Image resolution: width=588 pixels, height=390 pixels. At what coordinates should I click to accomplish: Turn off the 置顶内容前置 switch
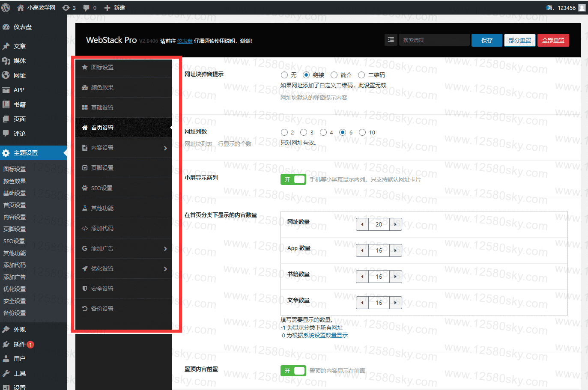[x=293, y=371]
